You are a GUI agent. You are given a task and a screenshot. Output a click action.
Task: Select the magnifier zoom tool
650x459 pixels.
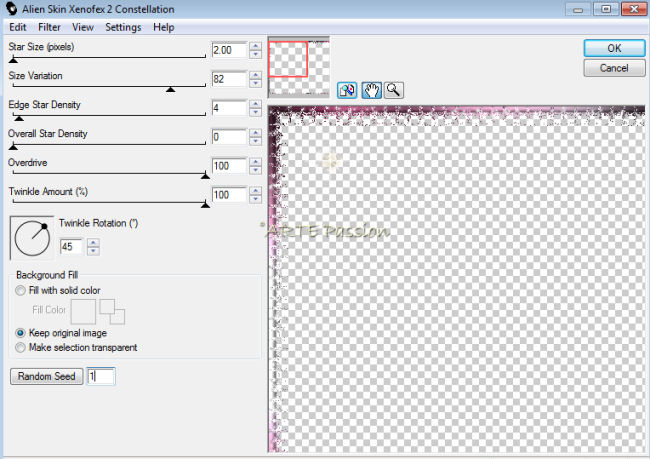click(x=393, y=90)
